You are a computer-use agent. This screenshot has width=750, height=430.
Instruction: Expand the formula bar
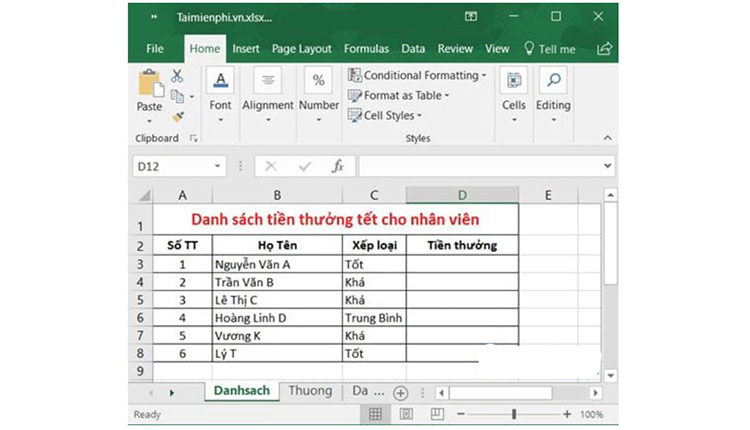point(607,166)
